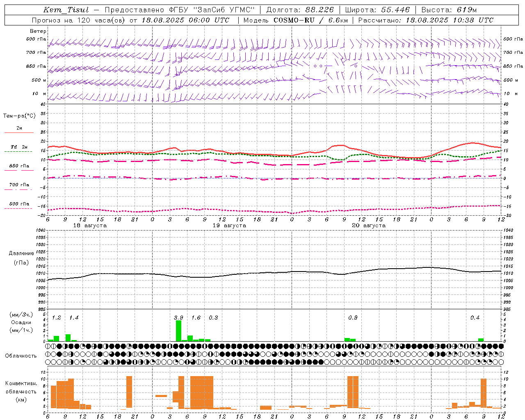Click the 'Давление' pressure panel label
The width and height of the screenshot is (525, 420).
[x=21, y=253]
